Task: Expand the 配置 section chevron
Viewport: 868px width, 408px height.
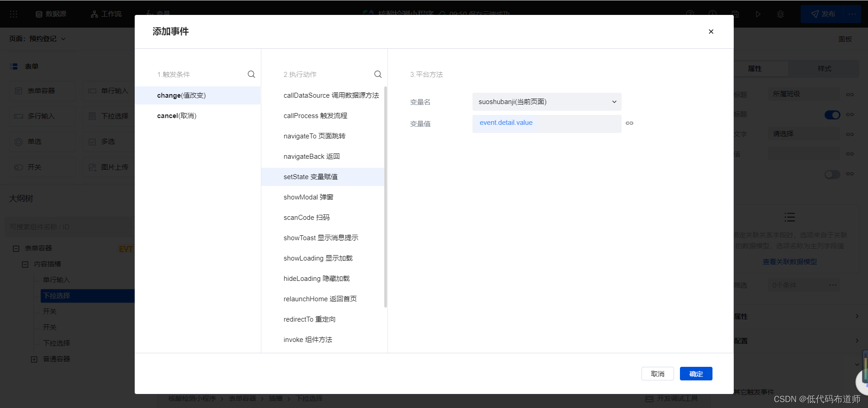Action: coord(857,341)
